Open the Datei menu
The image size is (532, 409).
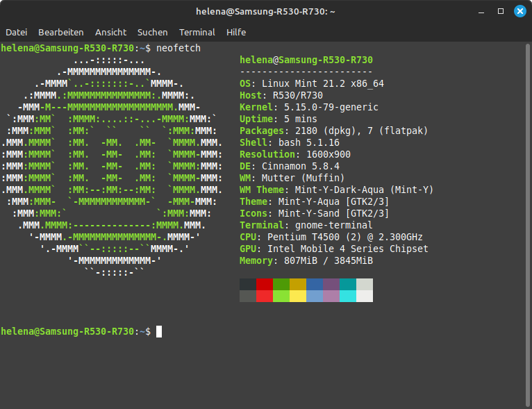(16, 32)
